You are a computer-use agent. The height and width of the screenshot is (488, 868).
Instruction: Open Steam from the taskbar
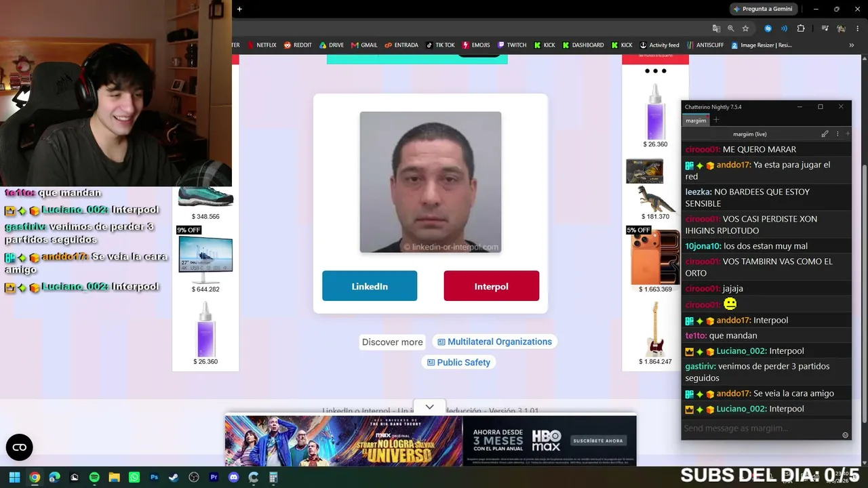click(174, 477)
